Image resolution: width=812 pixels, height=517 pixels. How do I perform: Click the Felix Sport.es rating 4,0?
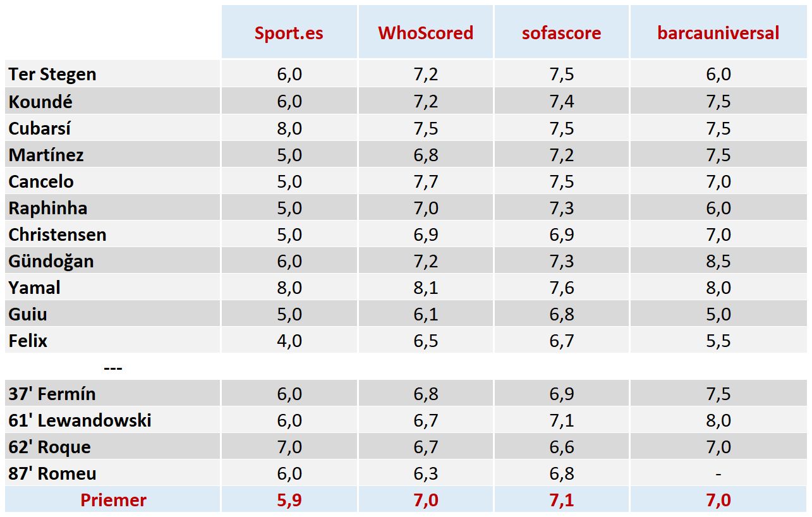click(x=289, y=341)
